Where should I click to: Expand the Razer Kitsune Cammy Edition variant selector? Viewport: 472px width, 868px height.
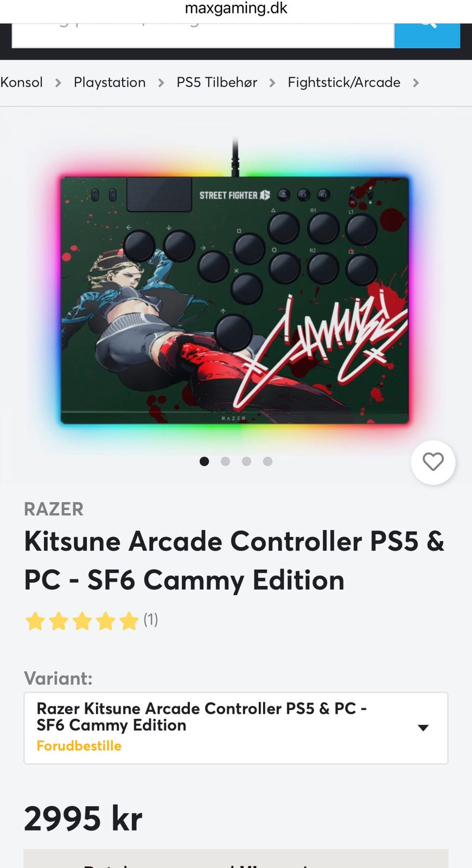click(x=236, y=728)
